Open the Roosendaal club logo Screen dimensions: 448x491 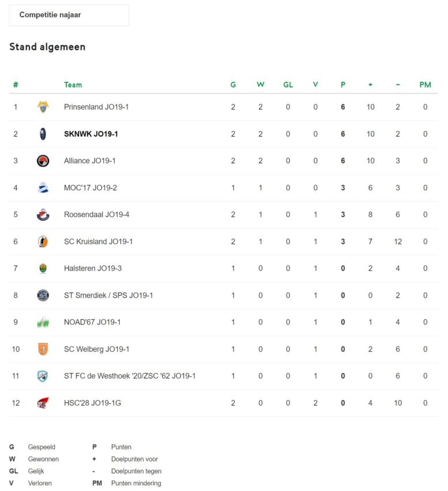[x=43, y=214]
